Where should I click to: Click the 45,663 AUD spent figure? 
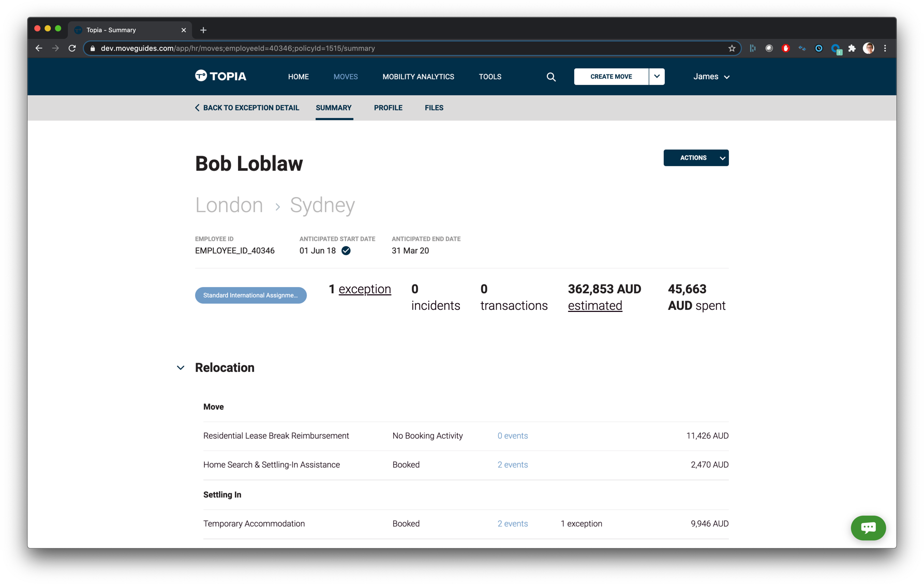point(696,297)
